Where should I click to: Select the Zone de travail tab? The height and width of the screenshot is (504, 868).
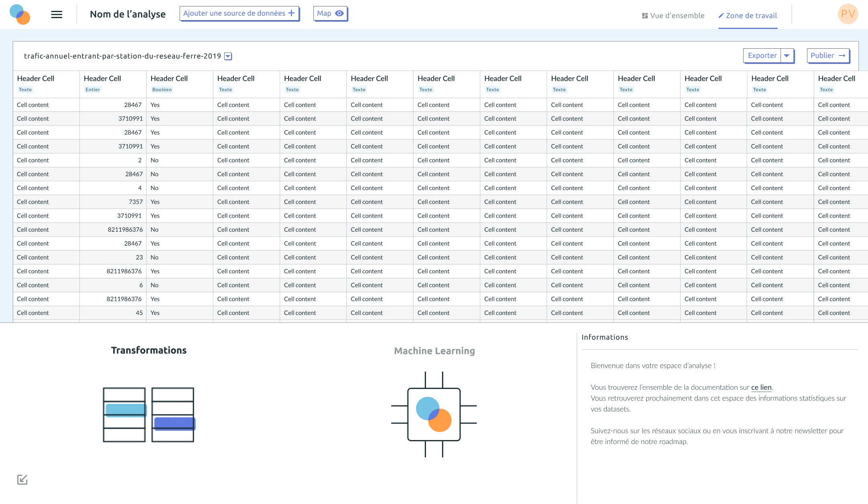click(748, 16)
